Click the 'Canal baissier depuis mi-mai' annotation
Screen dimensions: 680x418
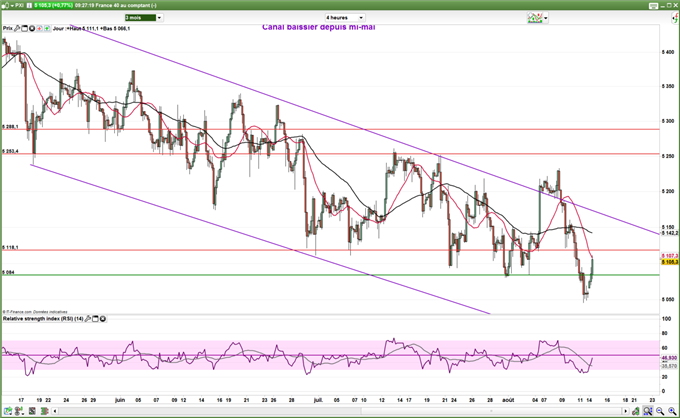[319, 27]
